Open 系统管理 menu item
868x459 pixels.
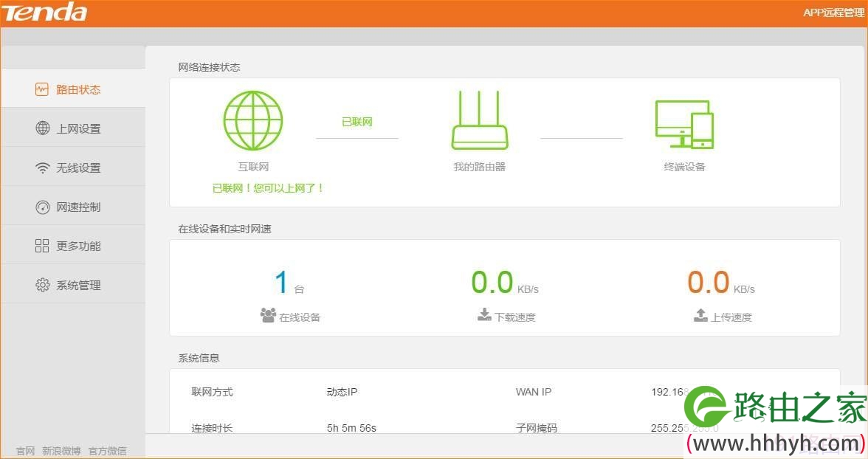[x=73, y=285]
